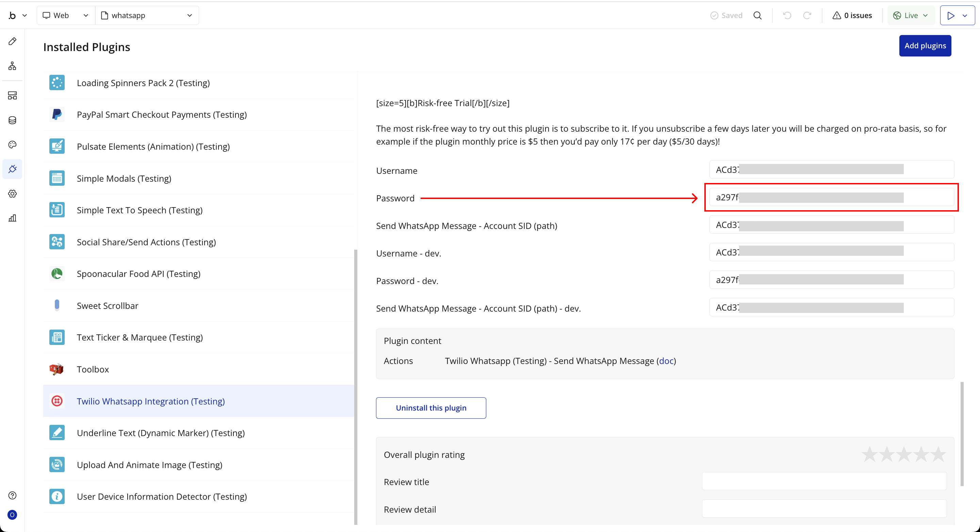The image size is (980, 532).
Task: Open the Styles palette icon in sidebar
Action: [12, 145]
